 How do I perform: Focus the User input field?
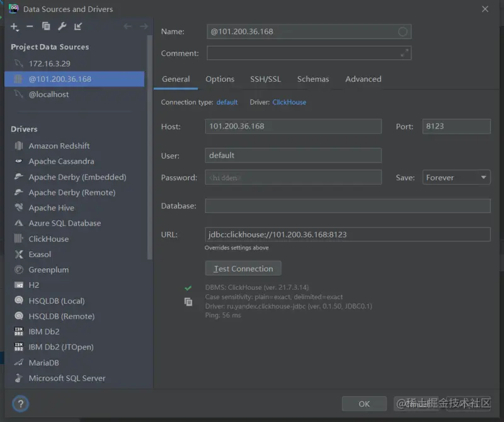293,156
